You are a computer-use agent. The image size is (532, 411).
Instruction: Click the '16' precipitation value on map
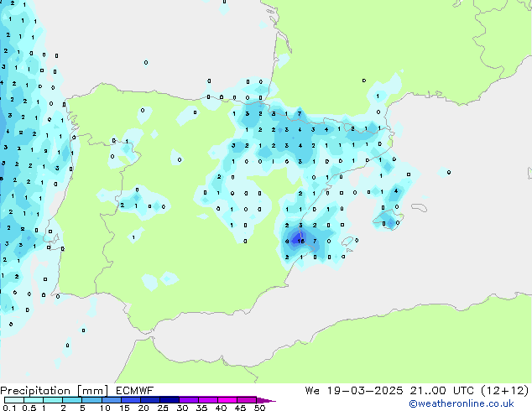point(300,241)
